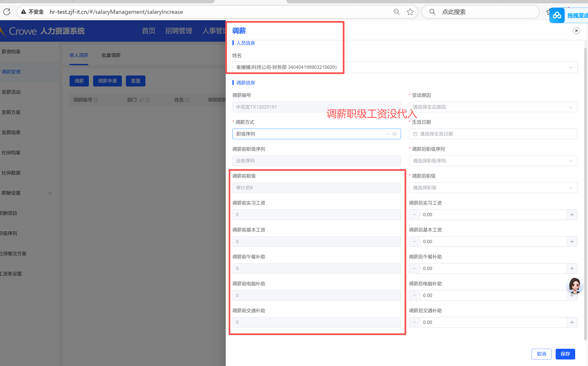Screen dimensions: 588x366
Task: Click the sort icon in the department column header
Action: [141, 100]
